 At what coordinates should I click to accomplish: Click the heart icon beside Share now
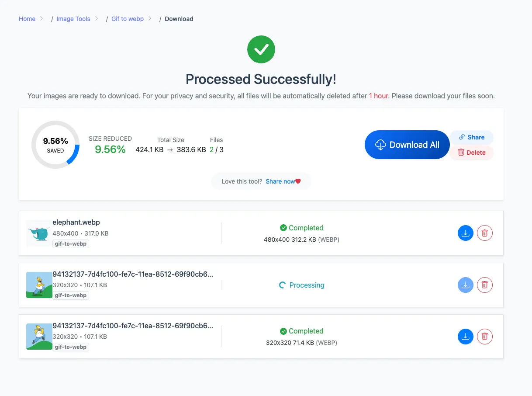(298, 181)
